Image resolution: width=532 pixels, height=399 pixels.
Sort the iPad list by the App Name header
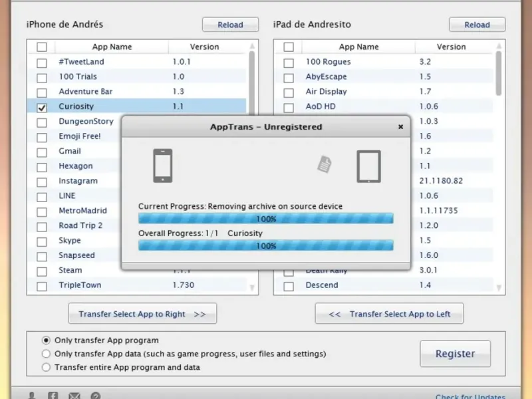point(359,47)
